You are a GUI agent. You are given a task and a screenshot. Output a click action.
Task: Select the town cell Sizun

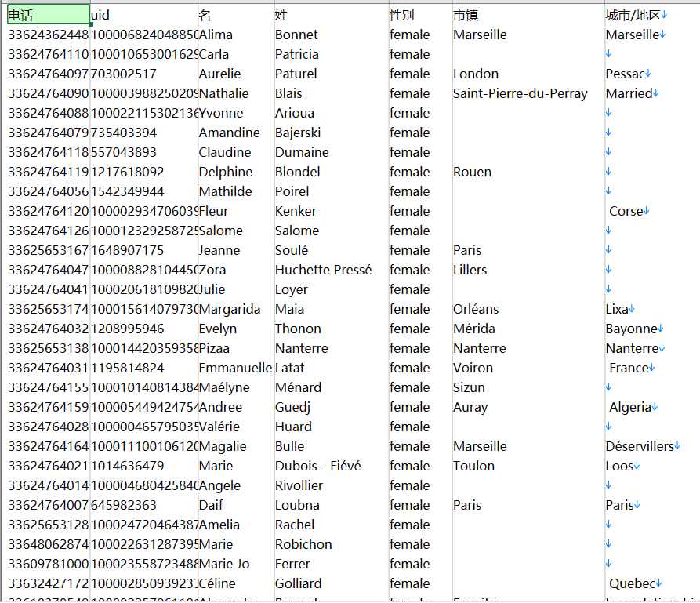(528, 387)
